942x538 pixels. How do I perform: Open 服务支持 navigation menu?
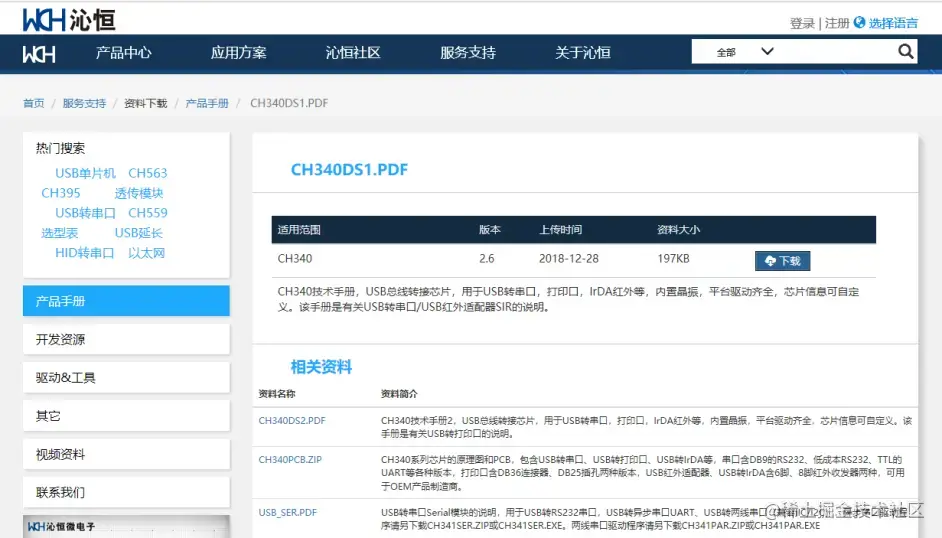pos(468,53)
